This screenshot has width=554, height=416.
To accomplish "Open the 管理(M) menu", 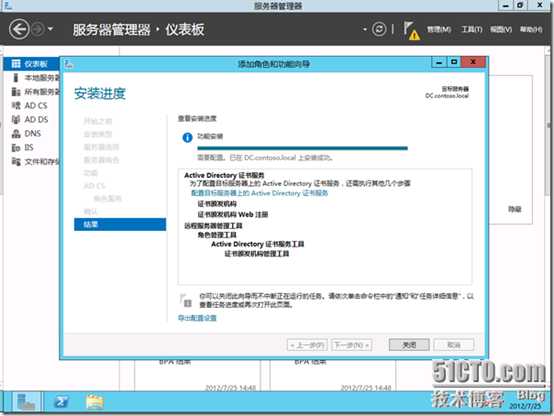I will [x=439, y=29].
